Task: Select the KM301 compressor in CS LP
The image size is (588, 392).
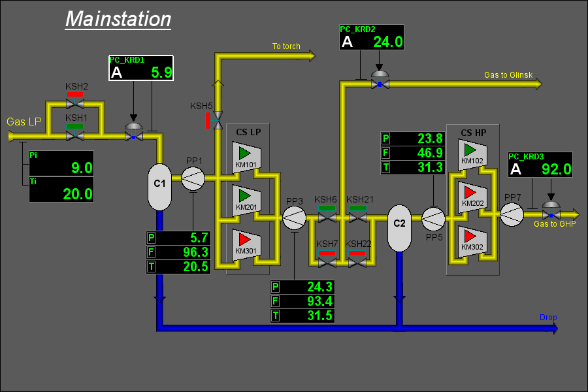Action: 247,244
